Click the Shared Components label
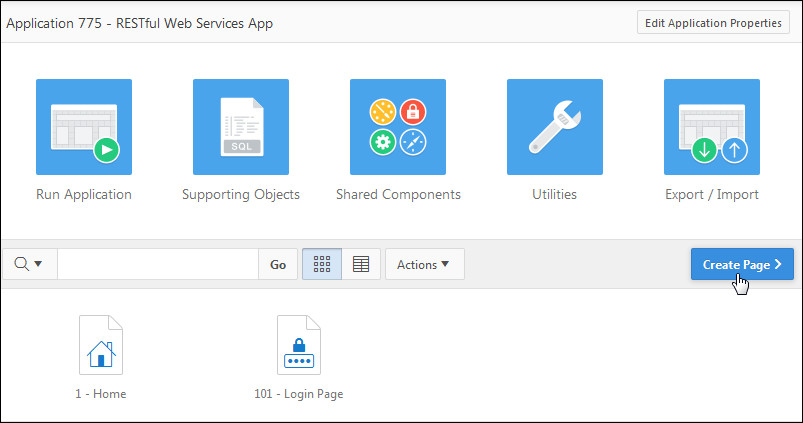This screenshot has width=803, height=423. click(398, 195)
